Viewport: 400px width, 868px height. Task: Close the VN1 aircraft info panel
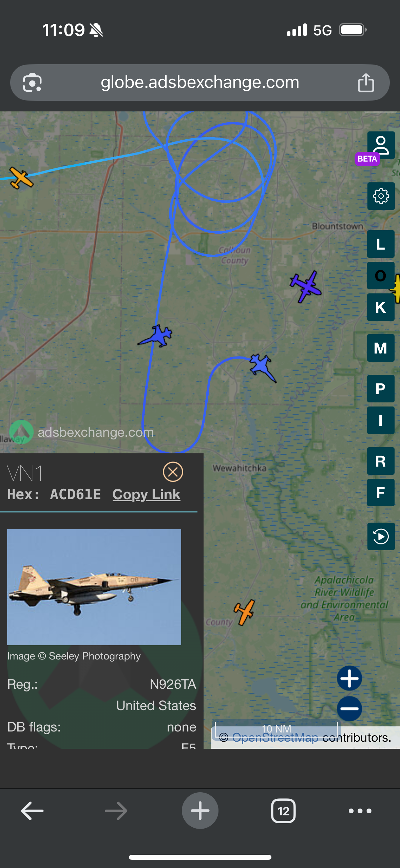(x=173, y=472)
